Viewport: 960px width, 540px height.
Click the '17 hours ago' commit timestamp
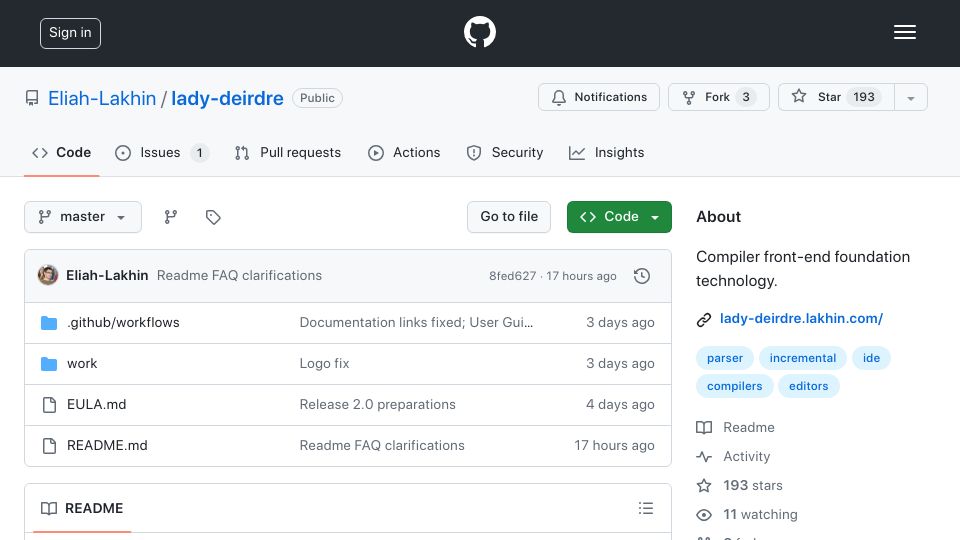(581, 276)
